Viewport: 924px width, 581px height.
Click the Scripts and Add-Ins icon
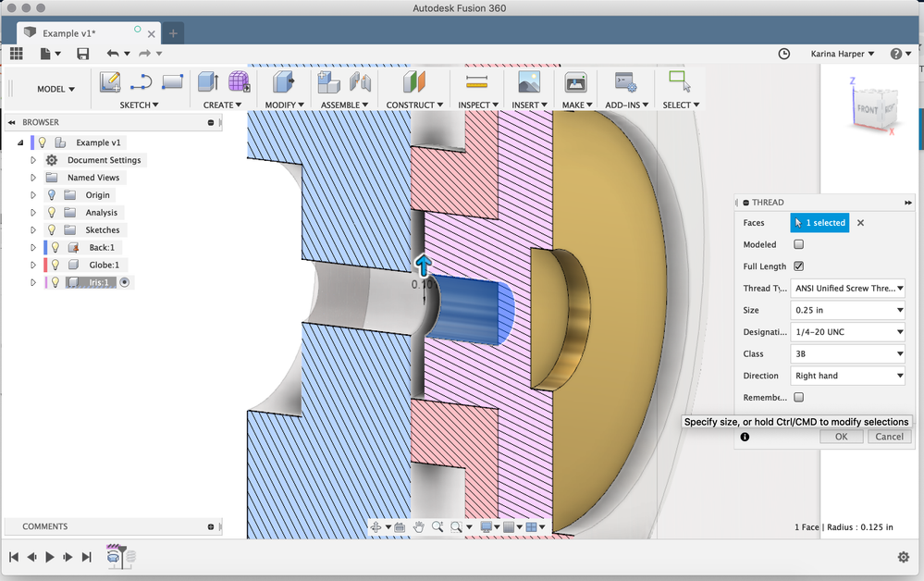click(625, 82)
